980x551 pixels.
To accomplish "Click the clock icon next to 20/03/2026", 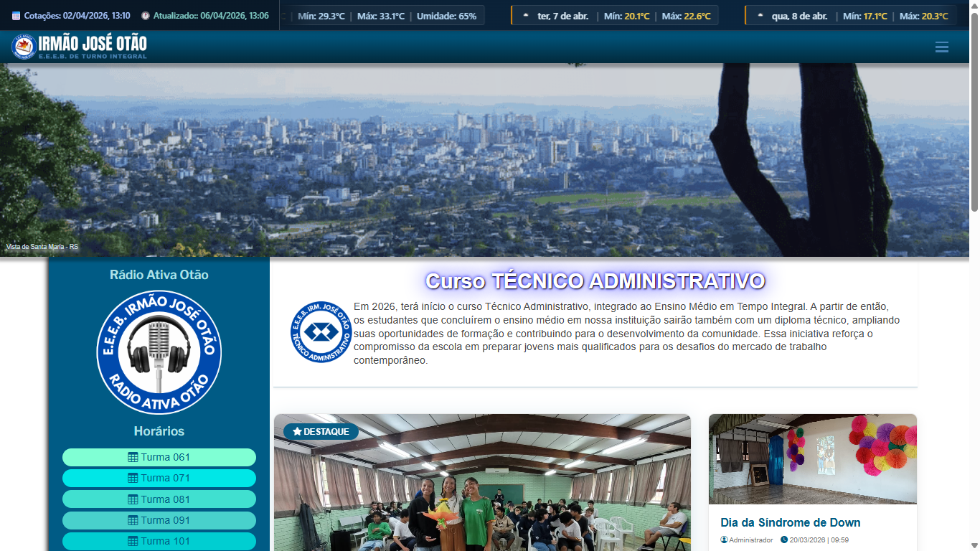I will [785, 540].
